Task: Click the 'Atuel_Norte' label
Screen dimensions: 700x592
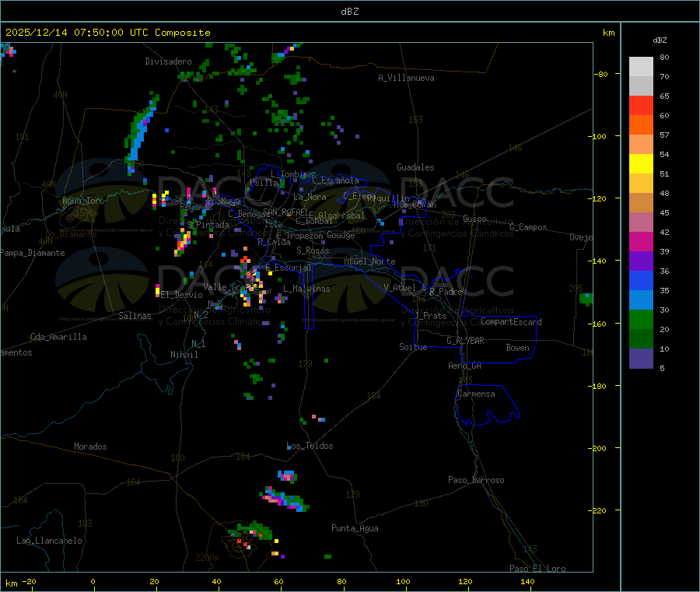Action: (369, 261)
